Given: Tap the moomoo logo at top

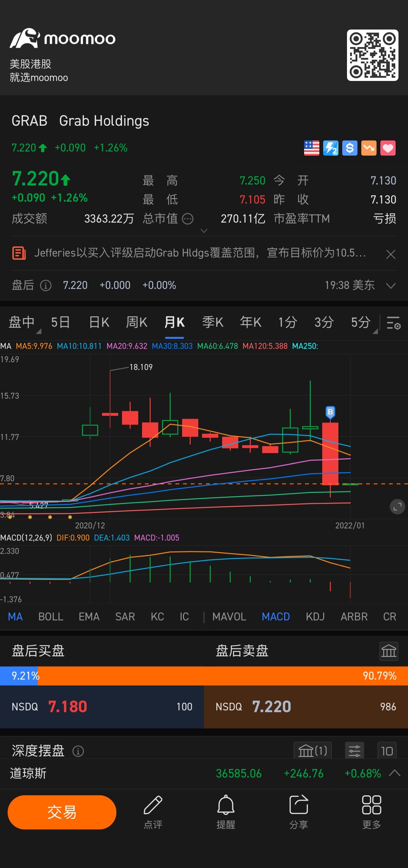Looking at the screenshot, I should click(63, 38).
